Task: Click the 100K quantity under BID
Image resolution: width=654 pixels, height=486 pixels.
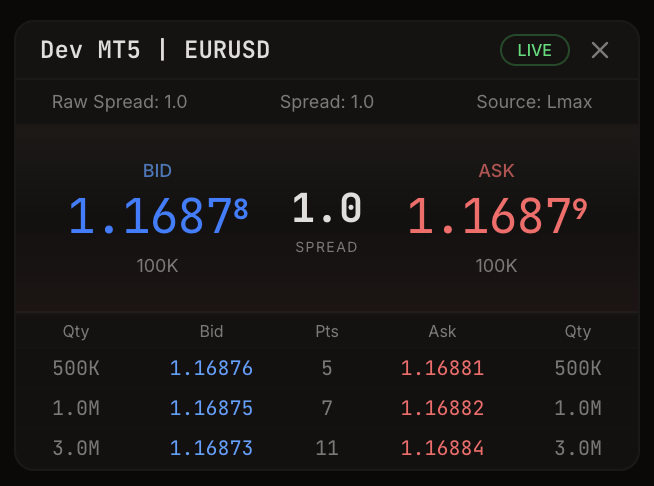Action: [x=157, y=266]
